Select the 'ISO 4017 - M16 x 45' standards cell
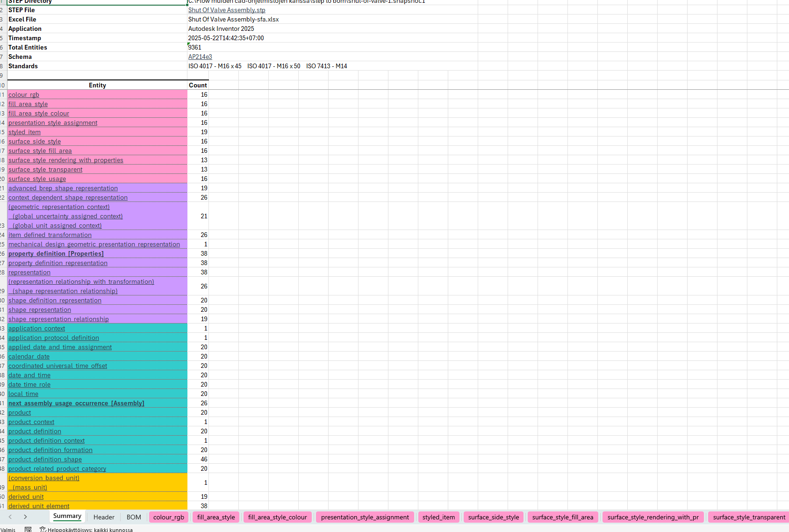 coord(215,66)
